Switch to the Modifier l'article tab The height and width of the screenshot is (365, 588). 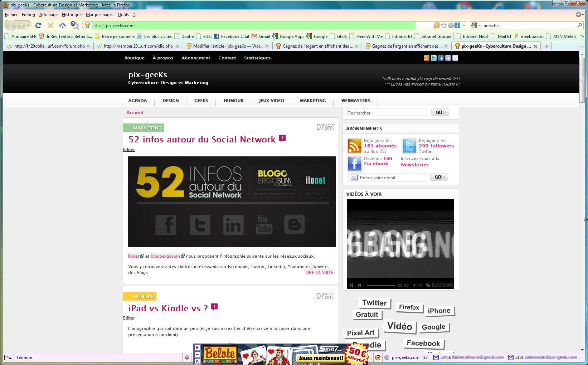(227, 46)
